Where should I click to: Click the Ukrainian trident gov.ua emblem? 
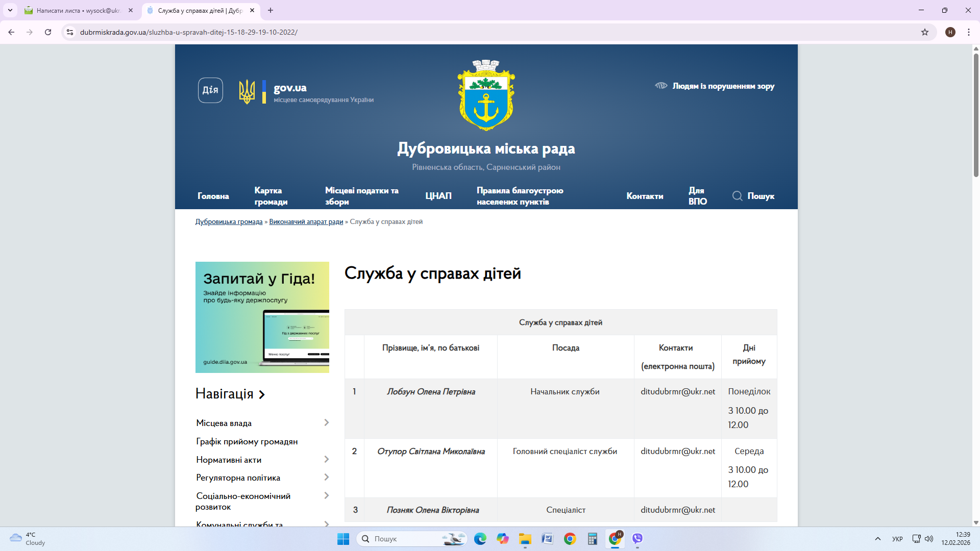[x=247, y=92]
